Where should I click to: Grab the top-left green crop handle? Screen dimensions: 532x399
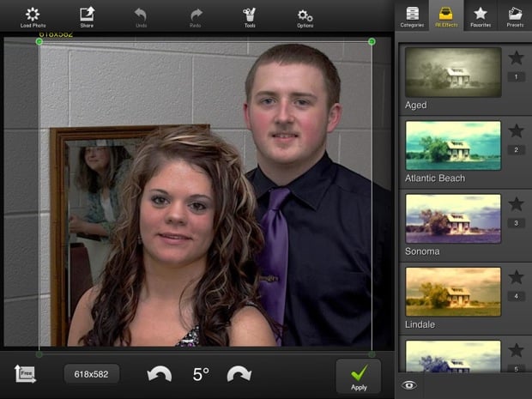point(39,41)
